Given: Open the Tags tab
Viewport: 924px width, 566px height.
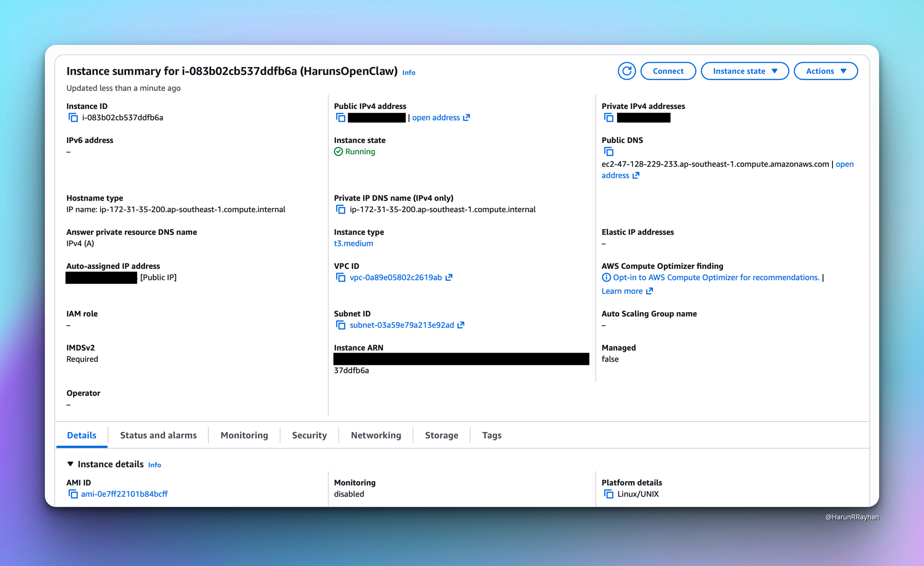Looking at the screenshot, I should [x=492, y=435].
